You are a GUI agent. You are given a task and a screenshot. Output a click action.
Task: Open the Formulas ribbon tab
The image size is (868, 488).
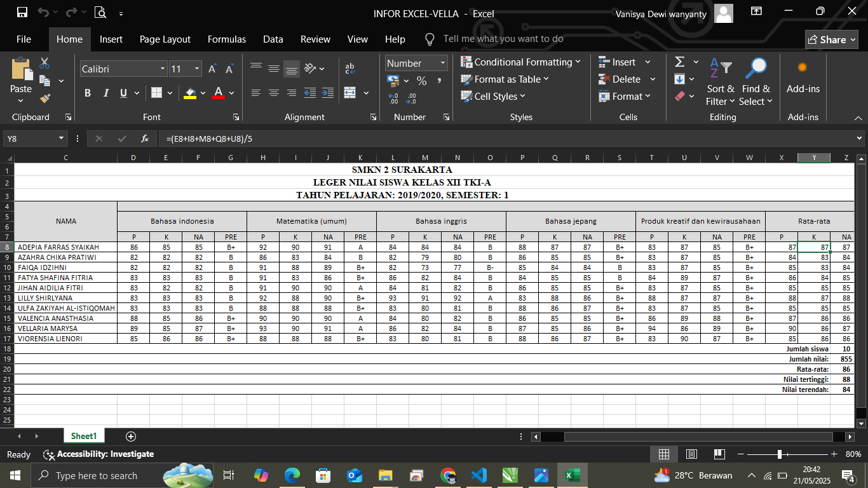[x=227, y=39]
